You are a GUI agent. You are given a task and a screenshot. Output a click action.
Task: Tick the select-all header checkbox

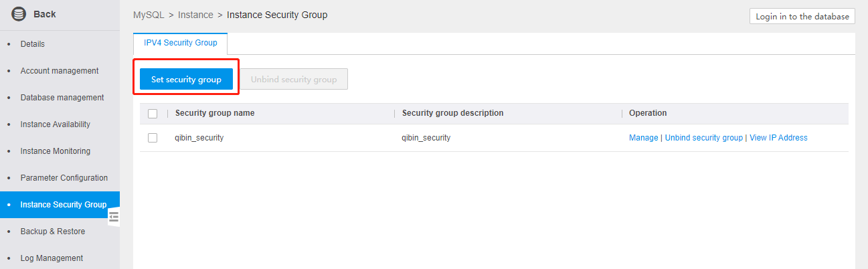coord(153,114)
